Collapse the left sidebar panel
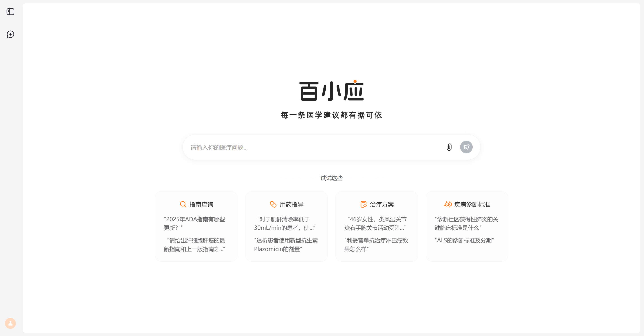The image size is (644, 336). [x=10, y=11]
